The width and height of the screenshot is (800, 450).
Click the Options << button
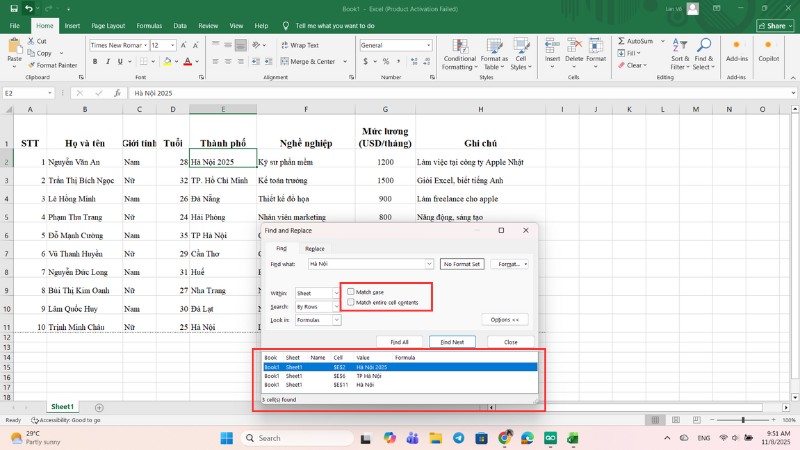coord(504,320)
